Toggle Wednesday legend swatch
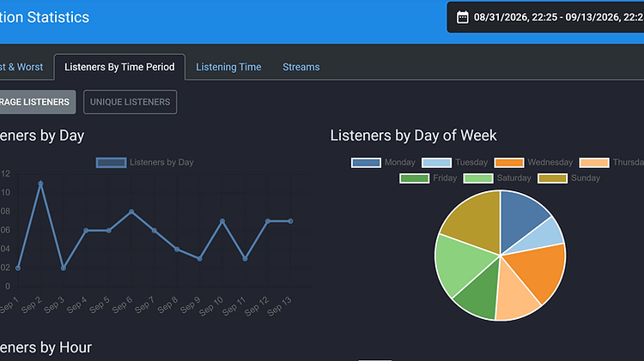This screenshot has width=644, height=361. click(x=509, y=162)
